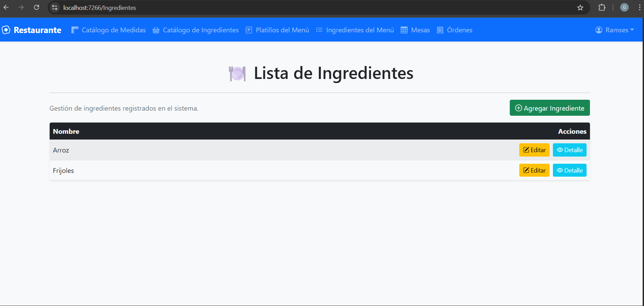Edit the Arroz ingredient
The image size is (644, 306).
pos(534,150)
